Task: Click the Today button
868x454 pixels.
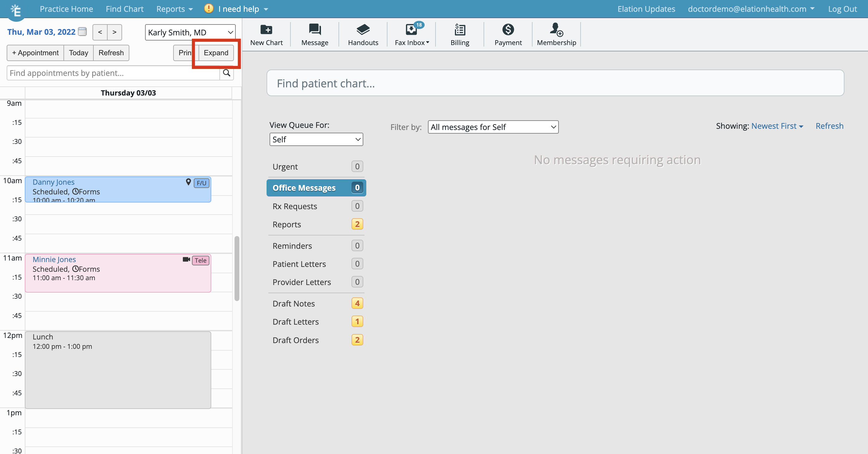Action: pos(77,53)
